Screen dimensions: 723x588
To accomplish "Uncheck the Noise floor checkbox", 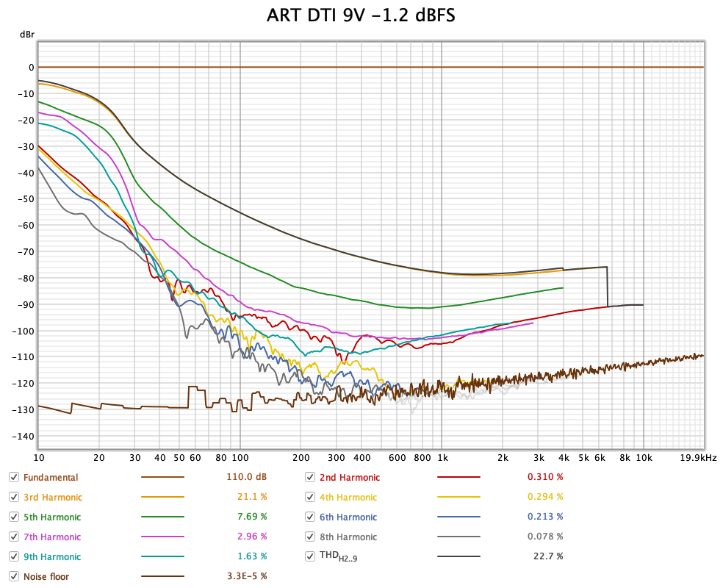I will [14, 576].
